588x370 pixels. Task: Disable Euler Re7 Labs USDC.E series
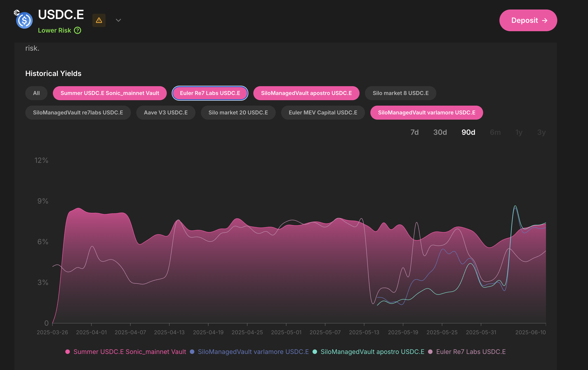click(x=210, y=93)
